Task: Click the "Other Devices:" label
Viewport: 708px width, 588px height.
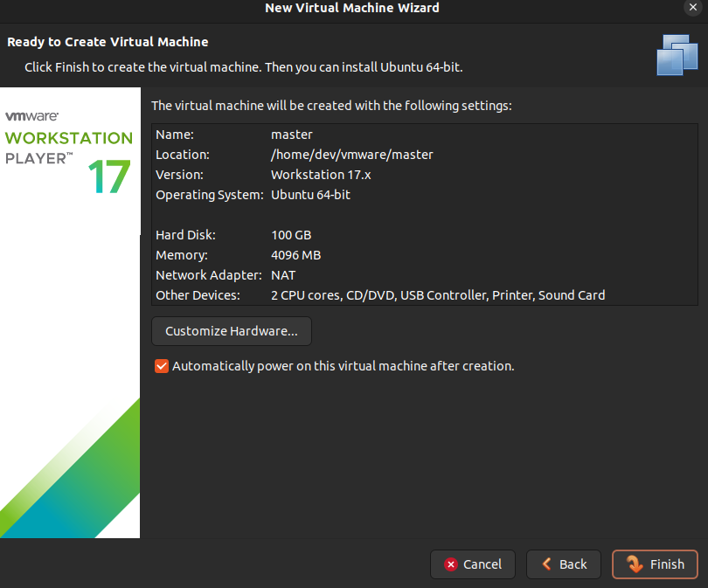Action: pos(198,295)
